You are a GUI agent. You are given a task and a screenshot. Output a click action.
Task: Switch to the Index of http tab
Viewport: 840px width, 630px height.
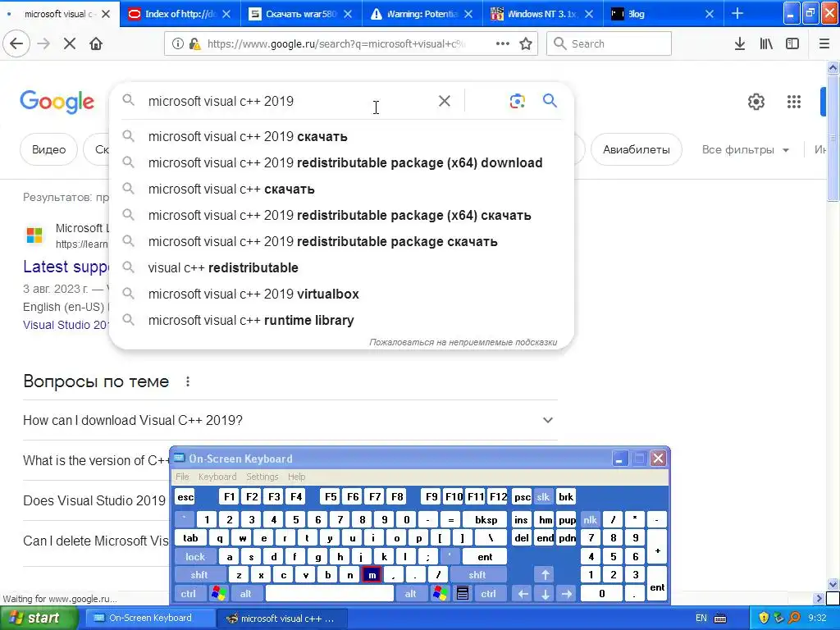tap(180, 13)
